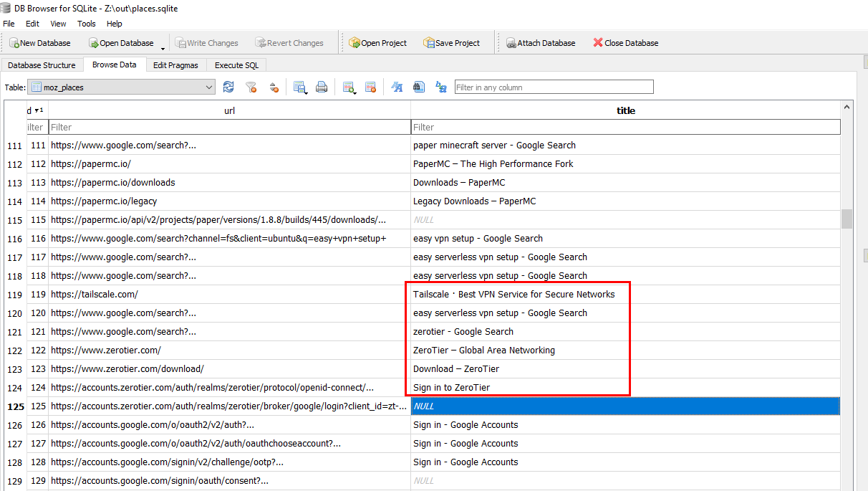868x491 pixels.
Task: Click the vertical scrollbar down arrow
Action: tap(847, 486)
